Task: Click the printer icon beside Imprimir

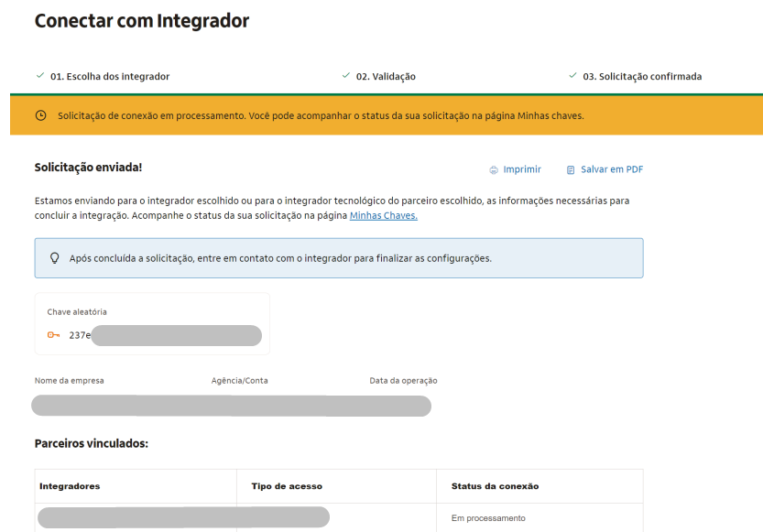Action: point(494,169)
